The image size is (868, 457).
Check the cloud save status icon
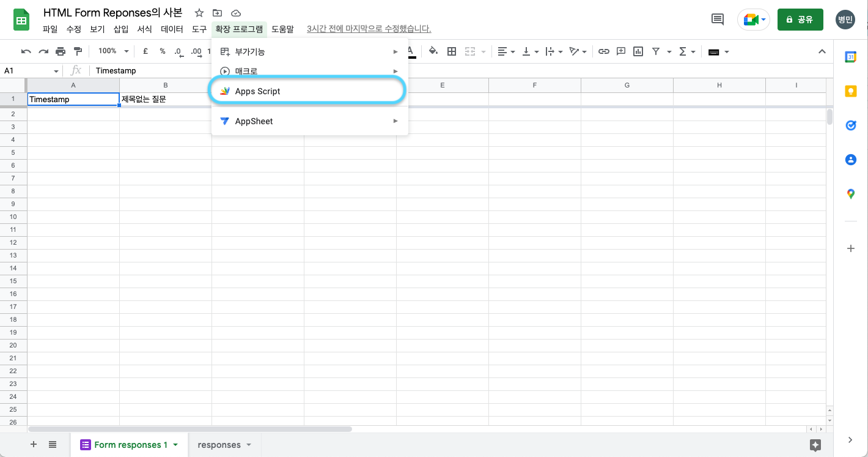point(236,13)
